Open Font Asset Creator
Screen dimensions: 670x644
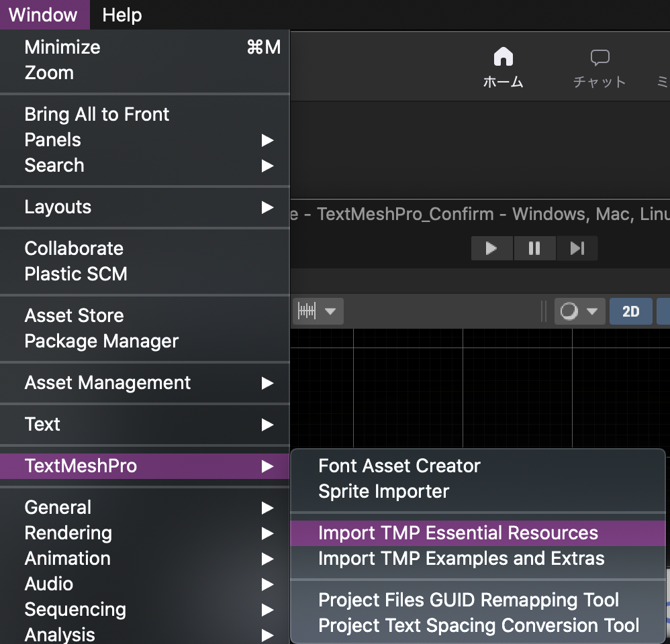478,466
